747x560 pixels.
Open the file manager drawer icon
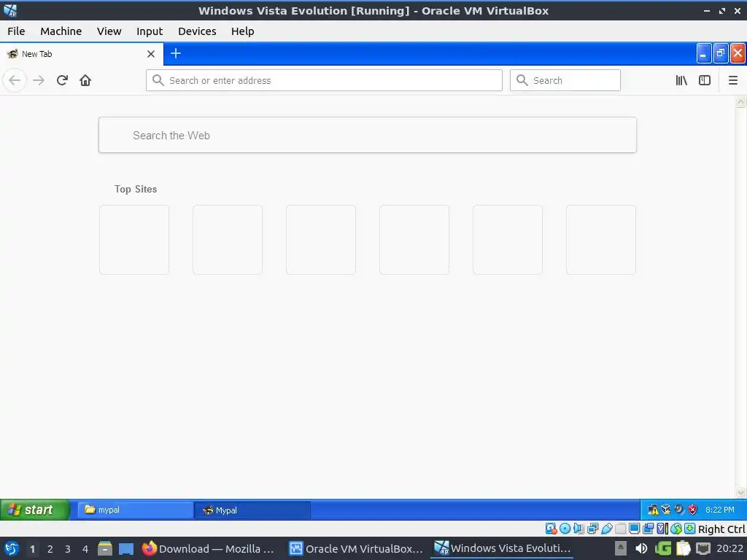105,548
